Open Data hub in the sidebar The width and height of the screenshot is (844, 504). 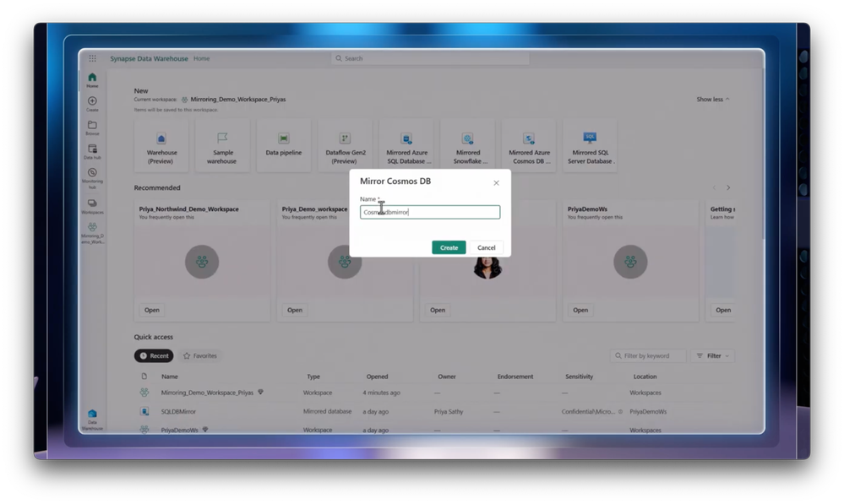(x=93, y=152)
